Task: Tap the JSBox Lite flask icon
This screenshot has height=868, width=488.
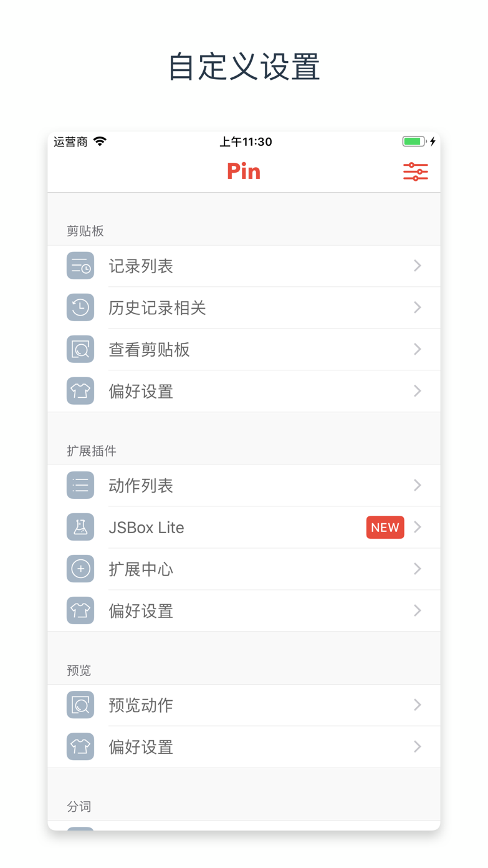Action: (x=80, y=527)
